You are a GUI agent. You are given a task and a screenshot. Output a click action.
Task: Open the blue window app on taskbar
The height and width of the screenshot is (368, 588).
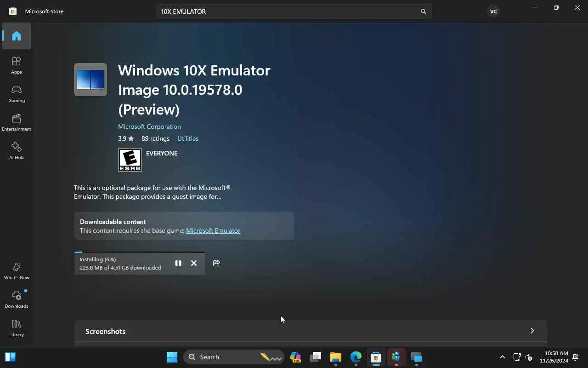417,357
